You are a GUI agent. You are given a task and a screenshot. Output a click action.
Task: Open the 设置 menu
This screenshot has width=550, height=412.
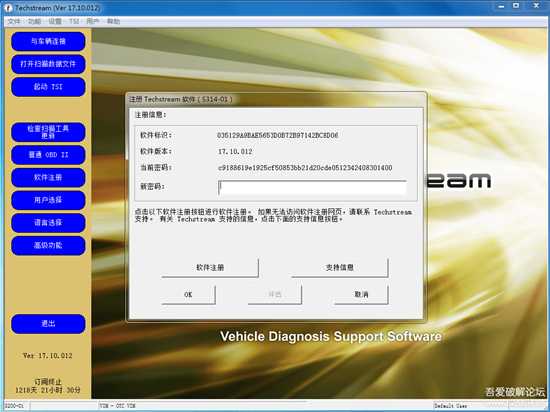pos(55,21)
